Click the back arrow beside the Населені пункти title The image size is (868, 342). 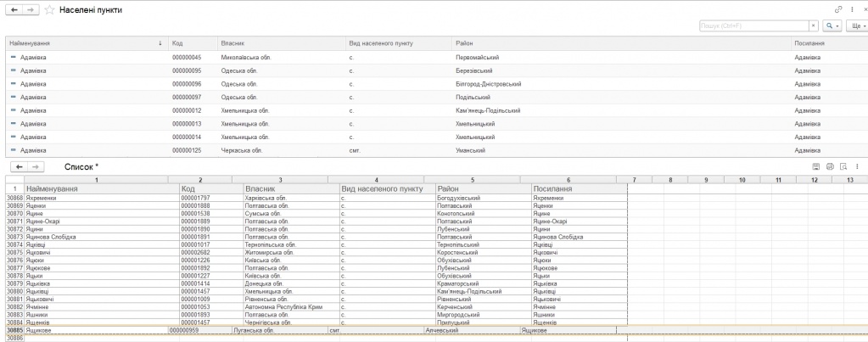[x=13, y=9]
